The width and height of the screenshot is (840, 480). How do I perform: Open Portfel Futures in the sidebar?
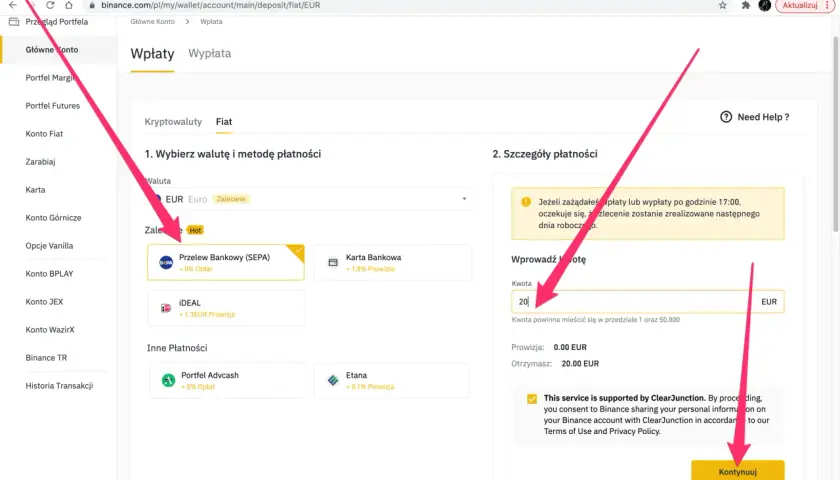pyautogui.click(x=52, y=106)
